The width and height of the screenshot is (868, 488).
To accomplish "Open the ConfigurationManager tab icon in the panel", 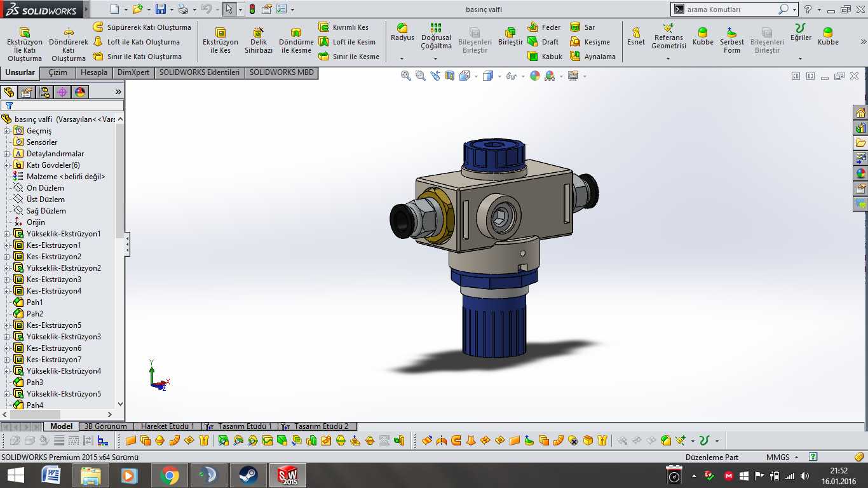I will pyautogui.click(x=44, y=92).
